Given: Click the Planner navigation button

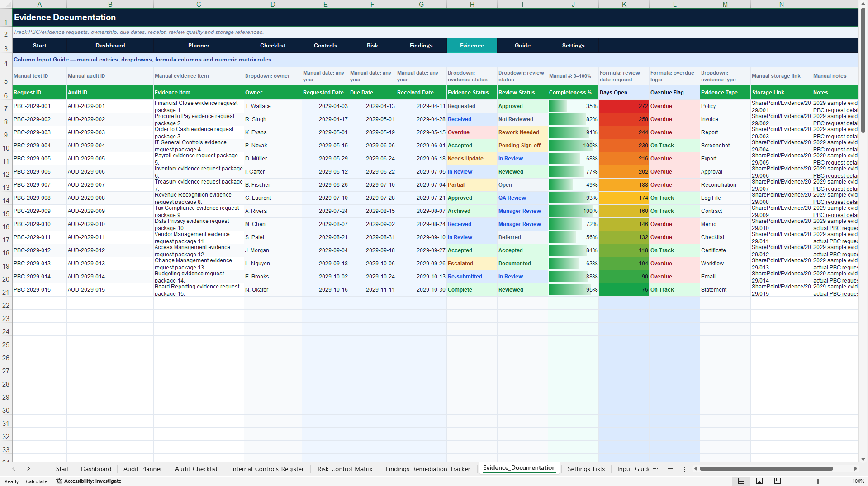Looking at the screenshot, I should click(x=199, y=46).
